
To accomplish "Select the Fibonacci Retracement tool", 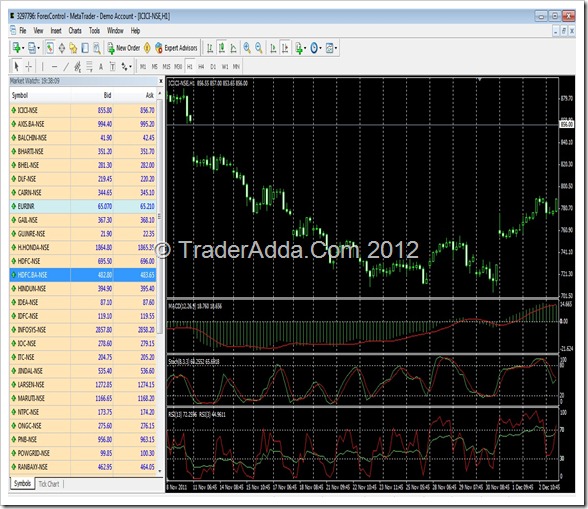I will coord(89,67).
